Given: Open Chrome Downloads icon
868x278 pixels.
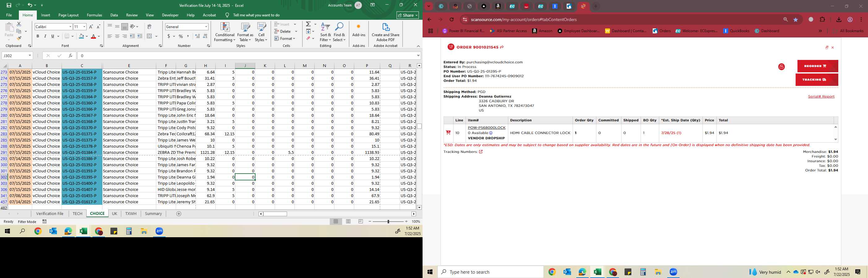Looking at the screenshot, I should click(839, 19).
